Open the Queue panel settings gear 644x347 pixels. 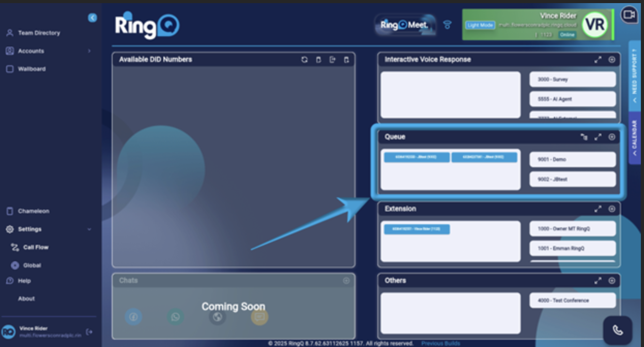click(612, 137)
